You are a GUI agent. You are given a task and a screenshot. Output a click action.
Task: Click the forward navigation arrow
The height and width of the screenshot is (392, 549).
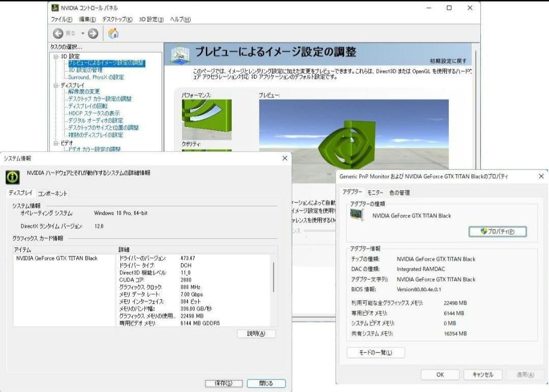[92, 34]
